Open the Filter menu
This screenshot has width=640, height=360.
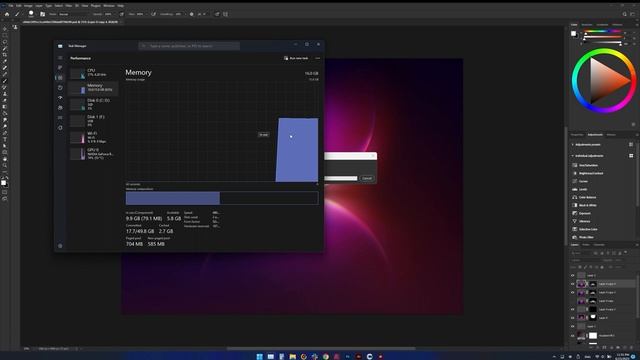[69, 6]
